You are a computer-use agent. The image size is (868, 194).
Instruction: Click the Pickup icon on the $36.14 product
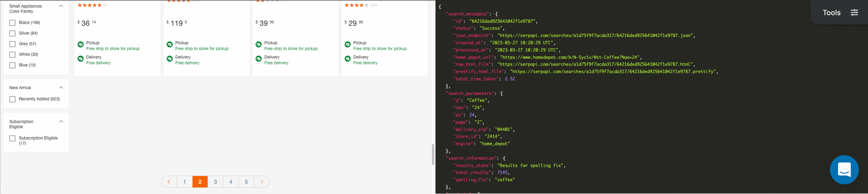[81, 44]
